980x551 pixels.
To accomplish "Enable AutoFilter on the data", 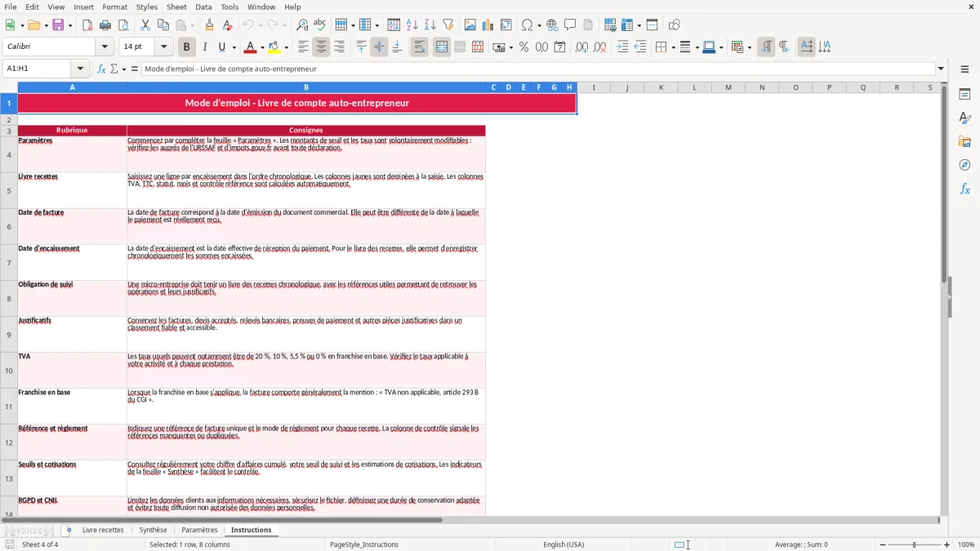I will pos(448,25).
